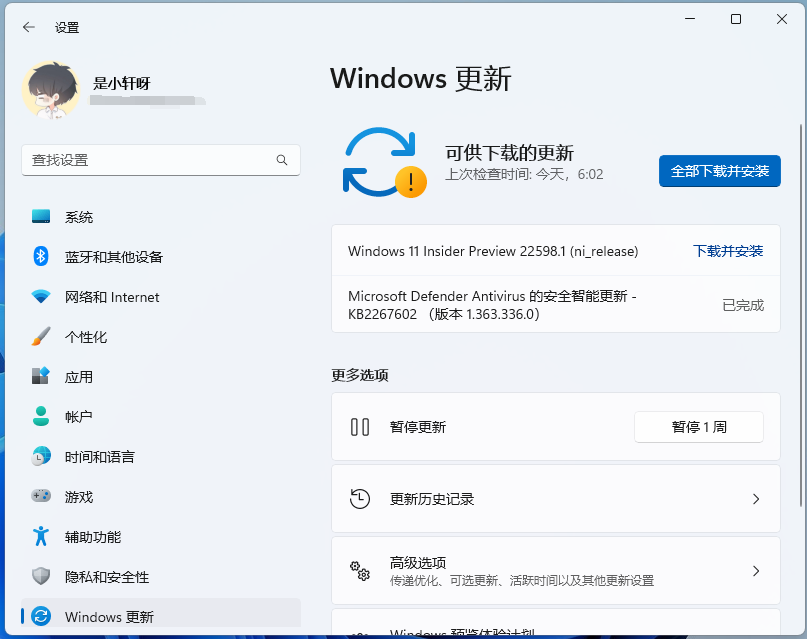
Task: Open 高级选项 settings
Action: [x=556, y=571]
